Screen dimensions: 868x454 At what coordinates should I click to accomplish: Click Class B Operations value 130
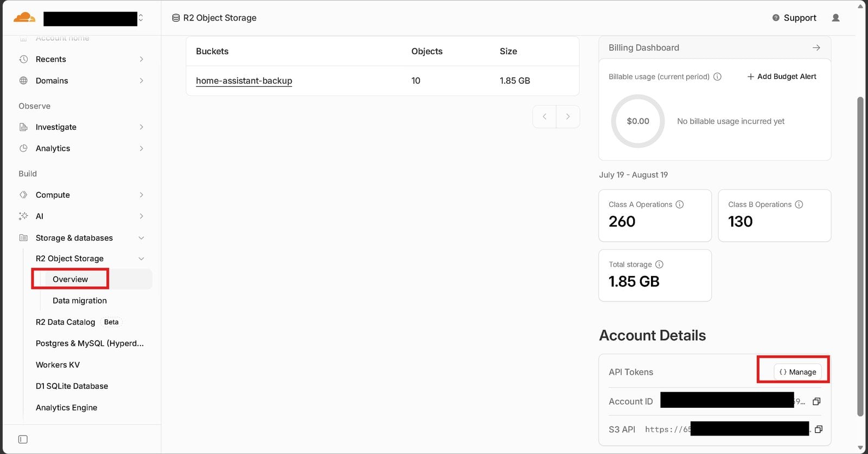click(741, 222)
